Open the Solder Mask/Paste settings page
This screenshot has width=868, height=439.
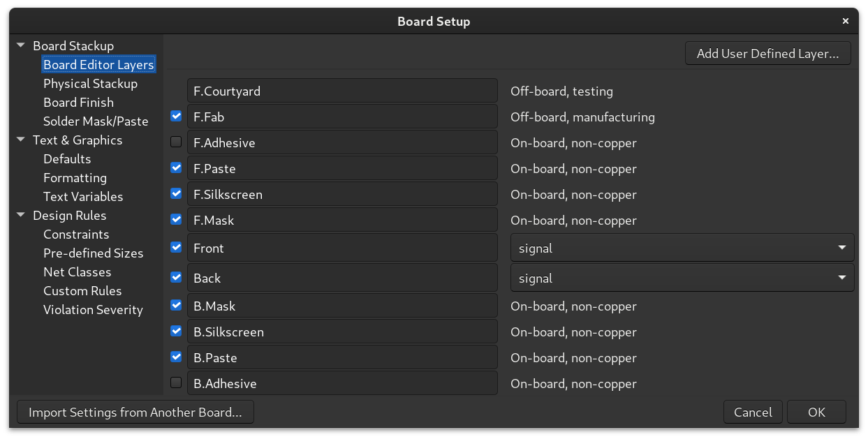(96, 121)
